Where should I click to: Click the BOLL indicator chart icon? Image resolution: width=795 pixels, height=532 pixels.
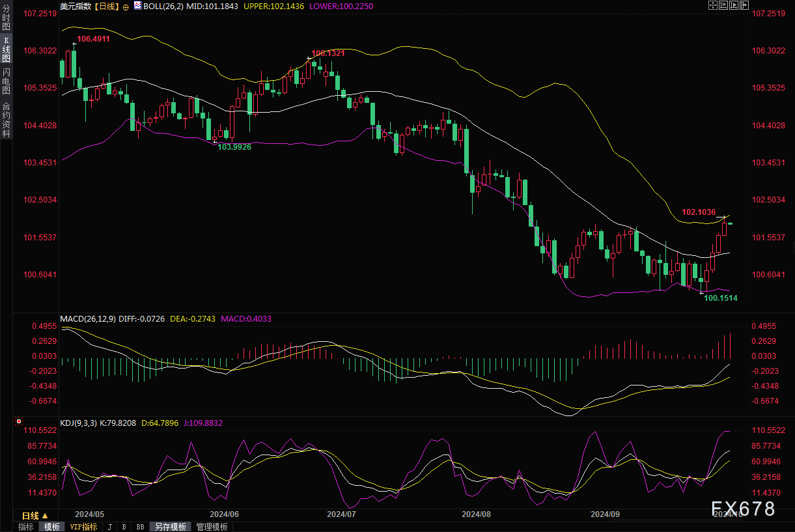click(x=137, y=6)
